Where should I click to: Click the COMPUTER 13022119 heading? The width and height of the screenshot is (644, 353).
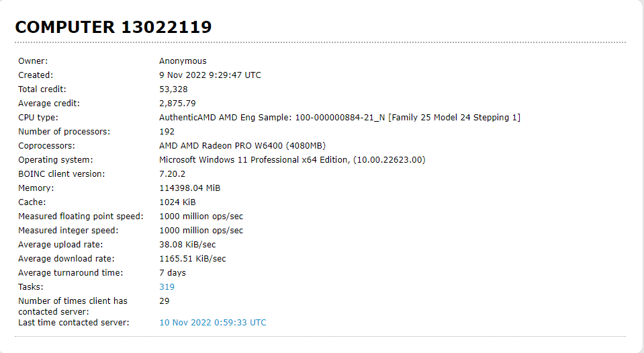pyautogui.click(x=113, y=27)
